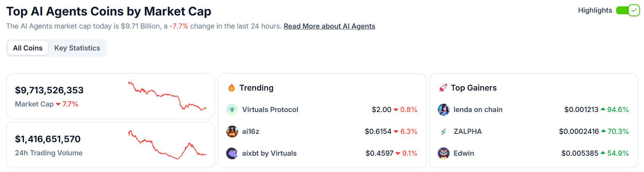Click the Virtuals Protocol coin icon
This screenshot has height=172, width=644.
click(x=232, y=110)
